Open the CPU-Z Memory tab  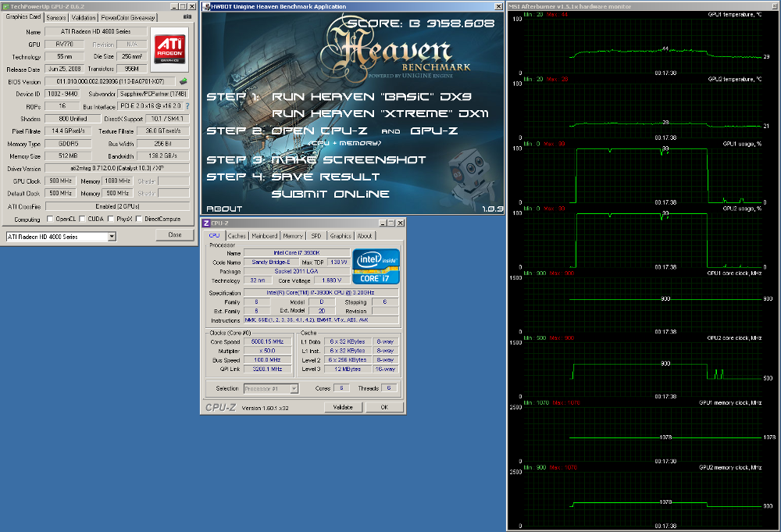[293, 236]
